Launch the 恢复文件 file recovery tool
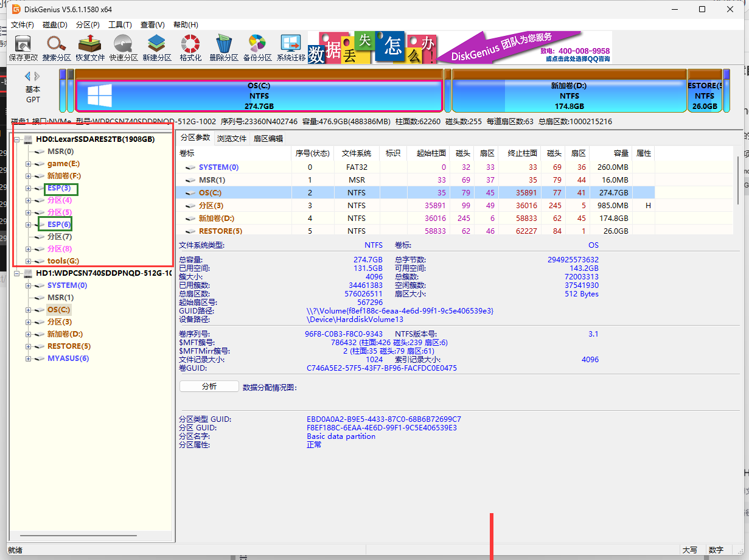 pos(90,48)
